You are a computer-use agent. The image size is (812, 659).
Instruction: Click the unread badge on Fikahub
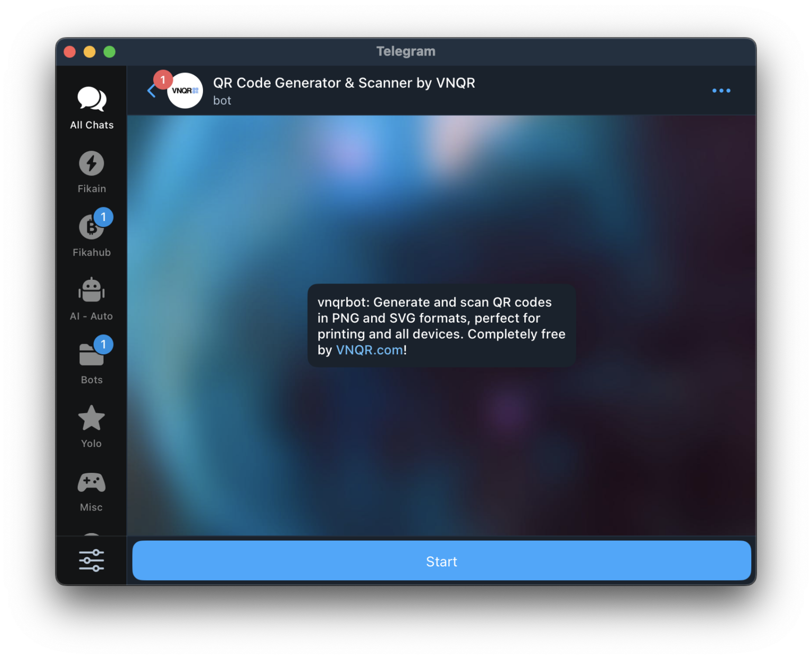pos(104,217)
